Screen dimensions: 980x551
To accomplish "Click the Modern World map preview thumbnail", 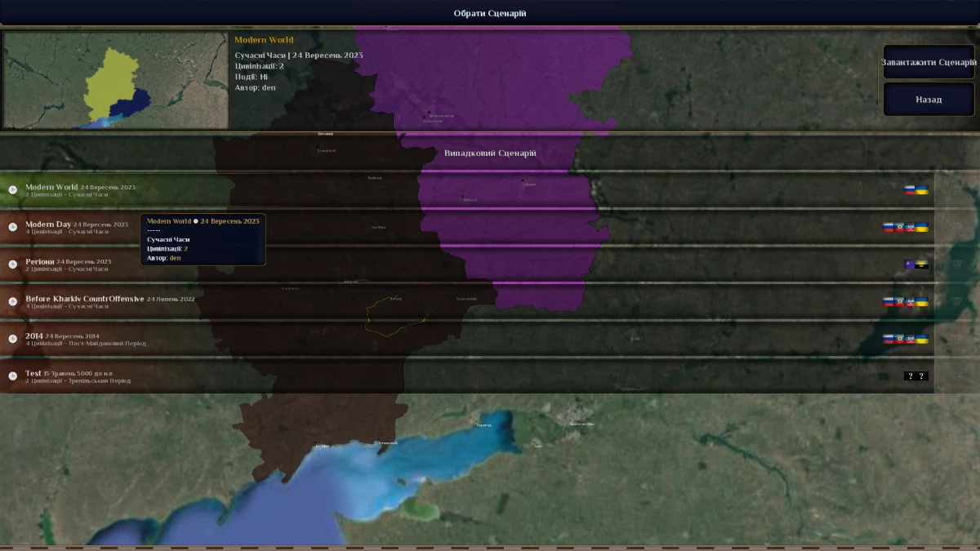I will (115, 80).
